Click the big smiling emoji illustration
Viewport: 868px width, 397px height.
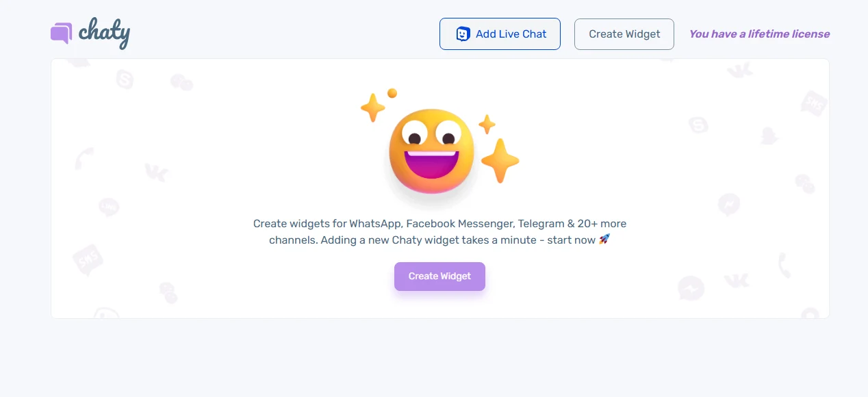pyautogui.click(x=431, y=151)
